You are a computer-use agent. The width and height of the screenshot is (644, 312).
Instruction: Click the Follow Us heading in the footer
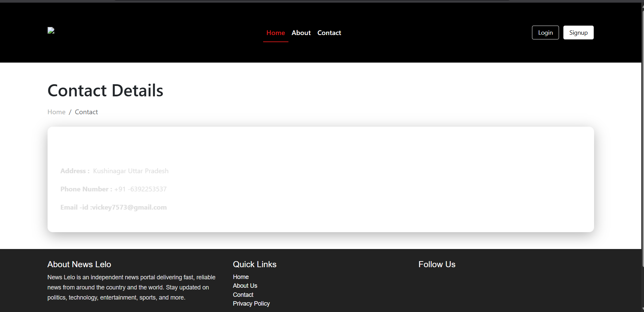coord(437,264)
